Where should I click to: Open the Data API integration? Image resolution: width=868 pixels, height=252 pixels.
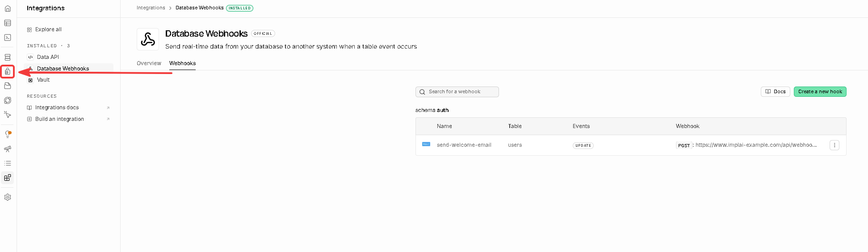coord(48,57)
